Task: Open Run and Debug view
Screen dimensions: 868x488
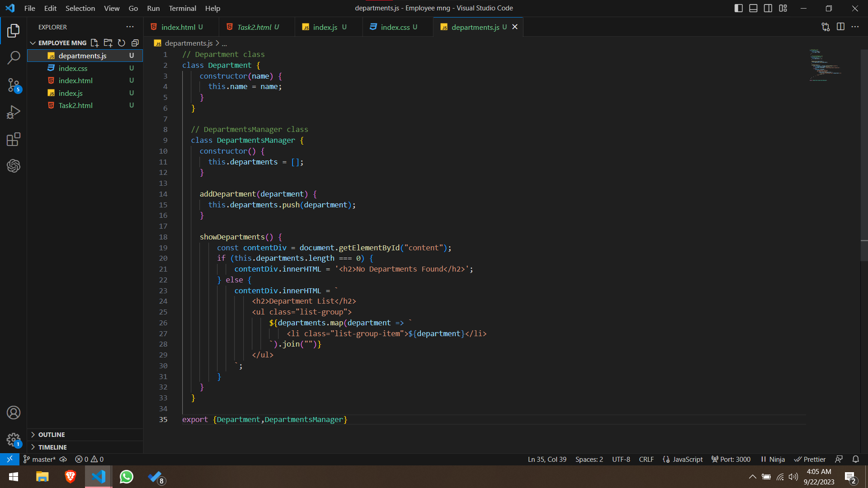Action: (14, 112)
